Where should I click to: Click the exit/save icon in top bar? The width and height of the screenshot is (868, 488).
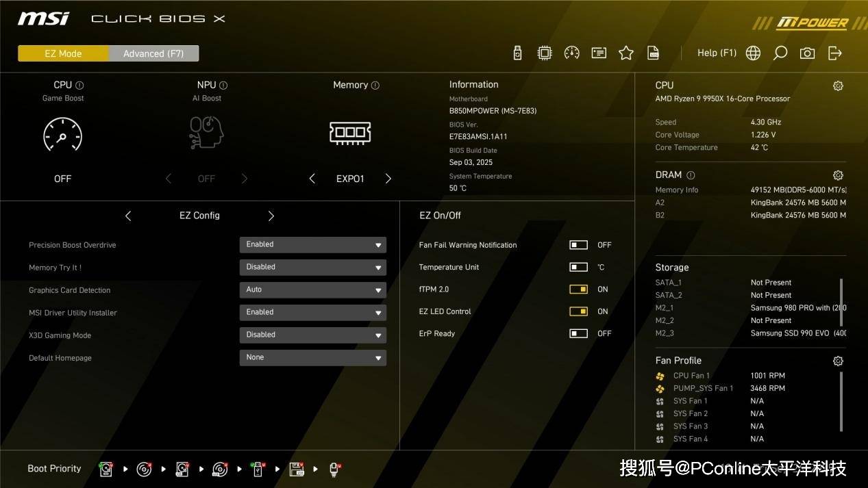tap(834, 53)
